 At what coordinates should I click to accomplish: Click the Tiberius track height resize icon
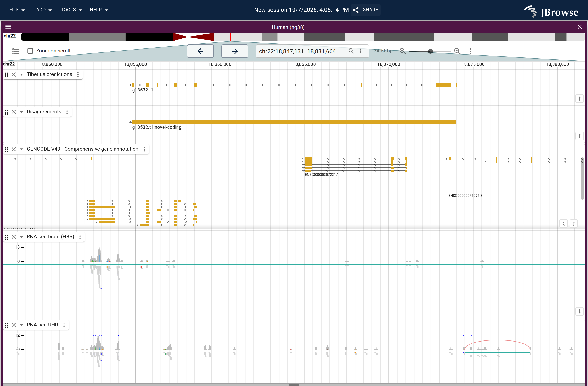point(579,99)
